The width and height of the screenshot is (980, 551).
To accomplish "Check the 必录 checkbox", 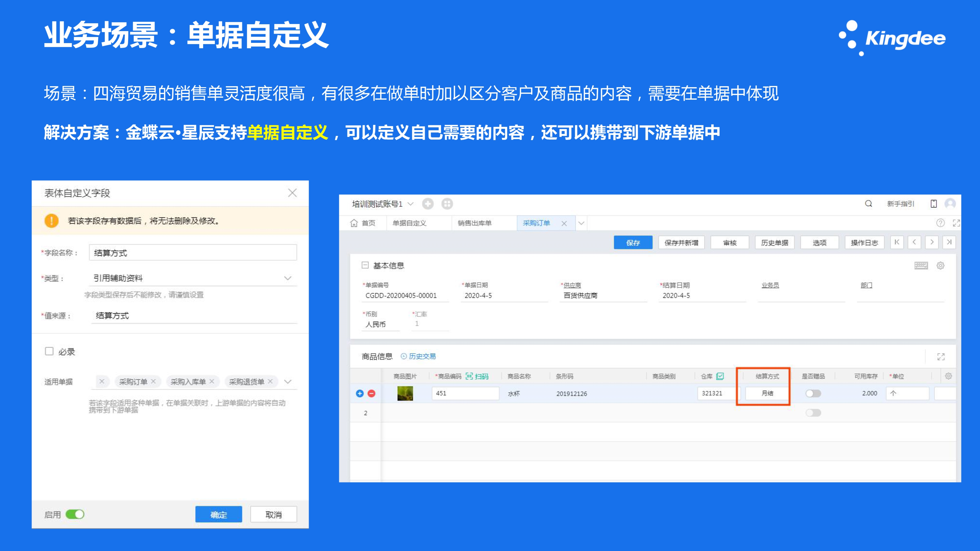I will pos(50,351).
